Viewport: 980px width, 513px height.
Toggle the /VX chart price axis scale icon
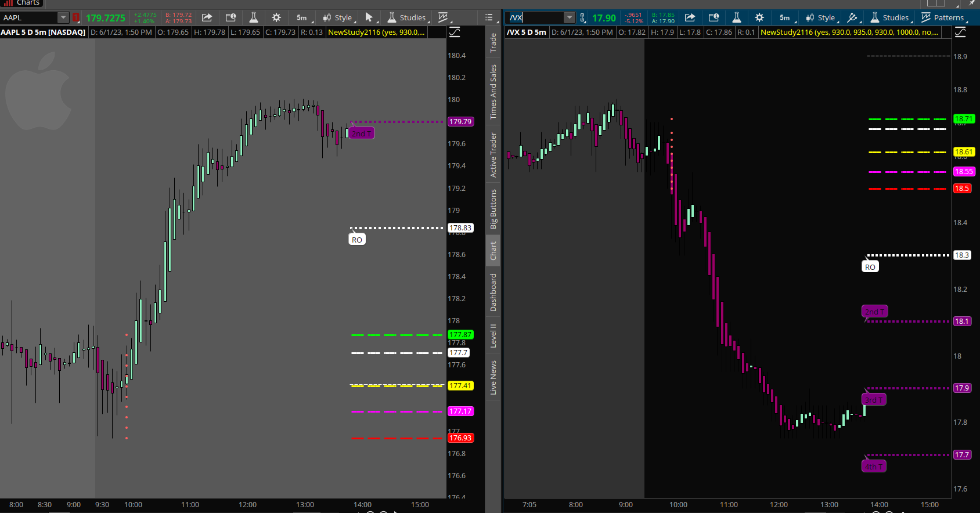coord(961,32)
